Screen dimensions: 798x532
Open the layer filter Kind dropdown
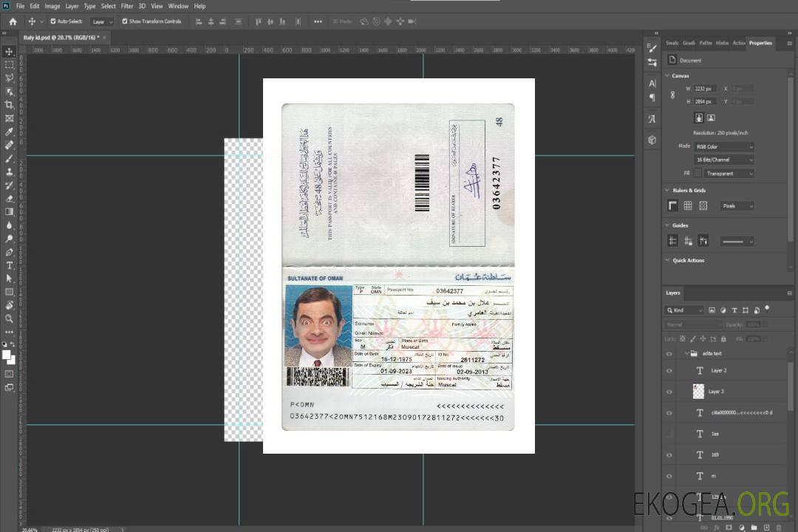[x=684, y=310]
